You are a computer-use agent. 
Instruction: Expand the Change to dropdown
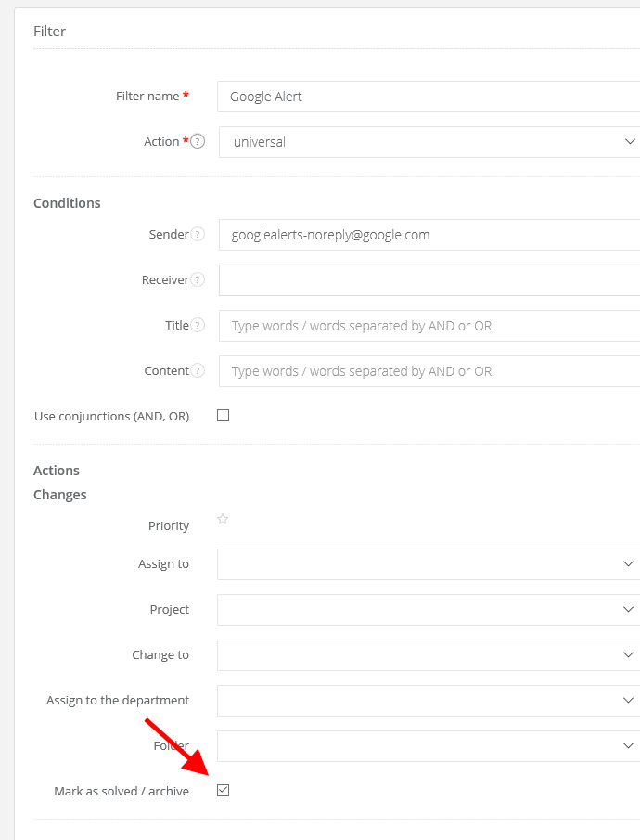[429, 655]
